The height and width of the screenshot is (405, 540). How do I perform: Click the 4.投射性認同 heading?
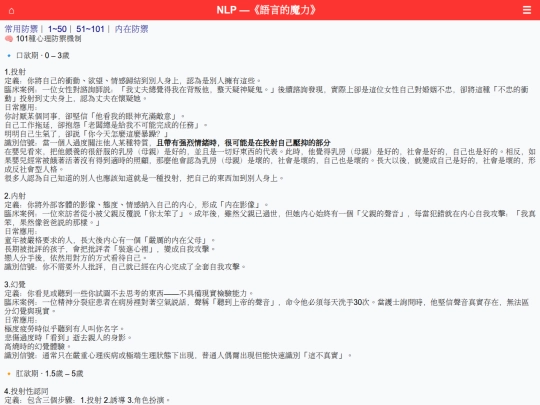[26, 391]
